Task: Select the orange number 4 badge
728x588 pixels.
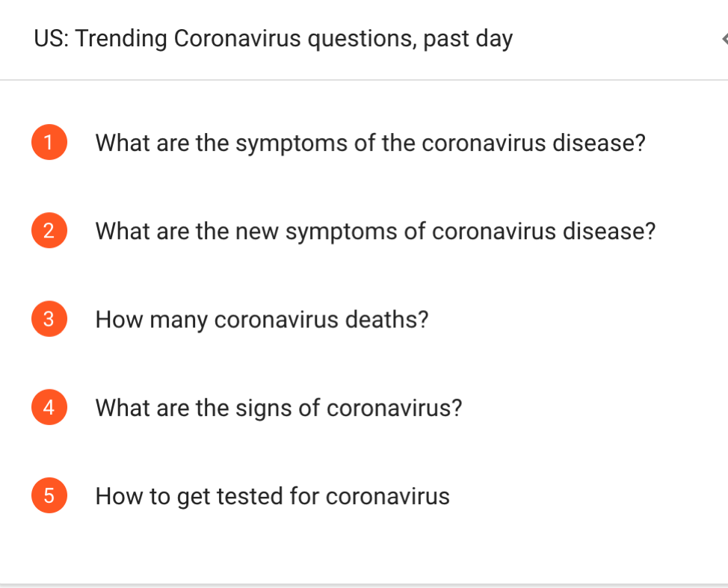Action: tap(49, 407)
